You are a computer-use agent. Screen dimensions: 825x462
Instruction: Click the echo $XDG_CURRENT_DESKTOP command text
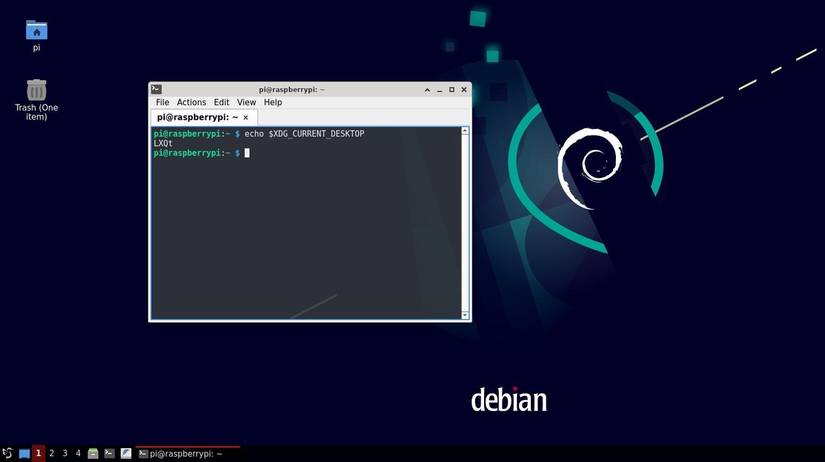pyautogui.click(x=304, y=134)
